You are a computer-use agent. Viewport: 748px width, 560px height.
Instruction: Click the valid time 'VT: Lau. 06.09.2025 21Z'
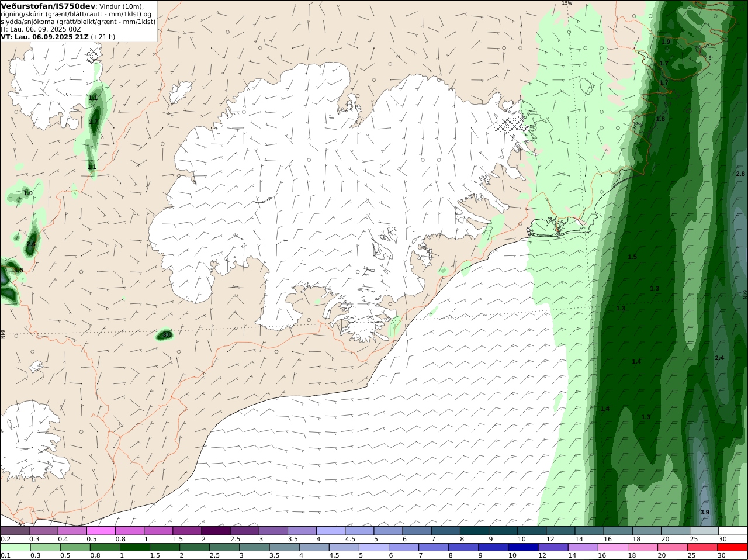44,36
